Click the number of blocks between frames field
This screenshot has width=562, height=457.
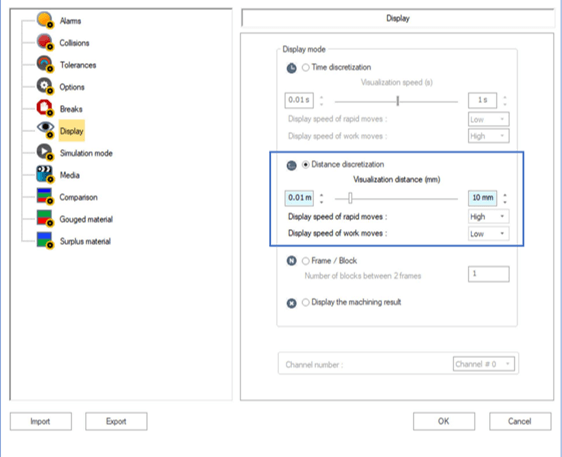click(x=489, y=274)
